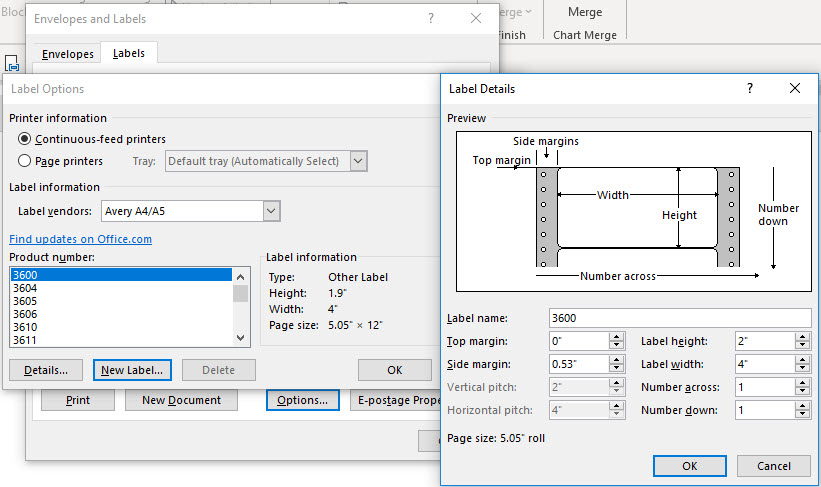Adjust Side margin with its stepper

(617, 364)
